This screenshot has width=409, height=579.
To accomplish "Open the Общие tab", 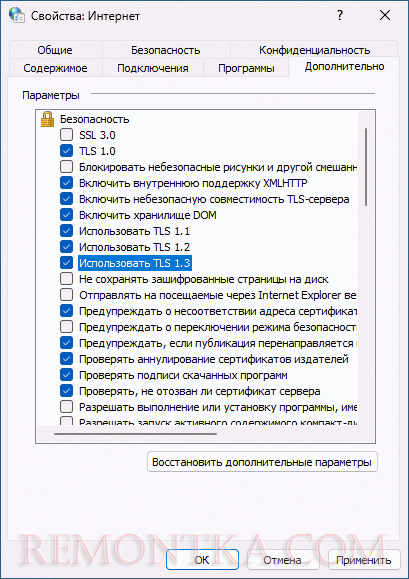I will coord(55,49).
